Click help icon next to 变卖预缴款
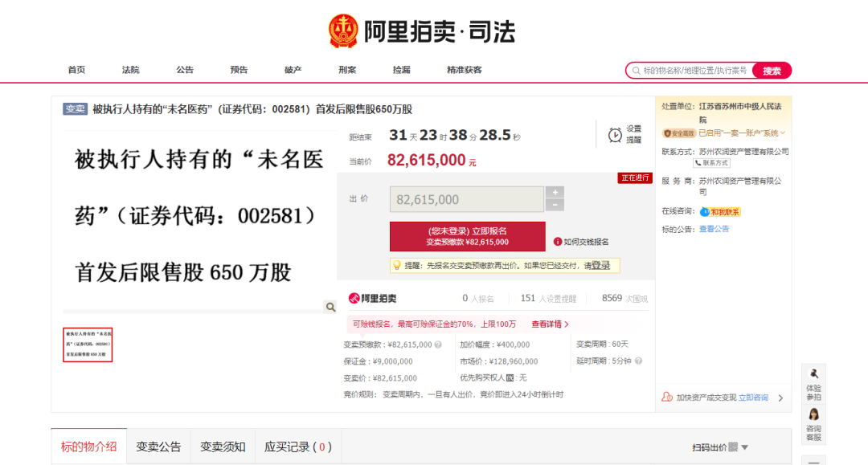The width and height of the screenshot is (868, 465). point(438,345)
